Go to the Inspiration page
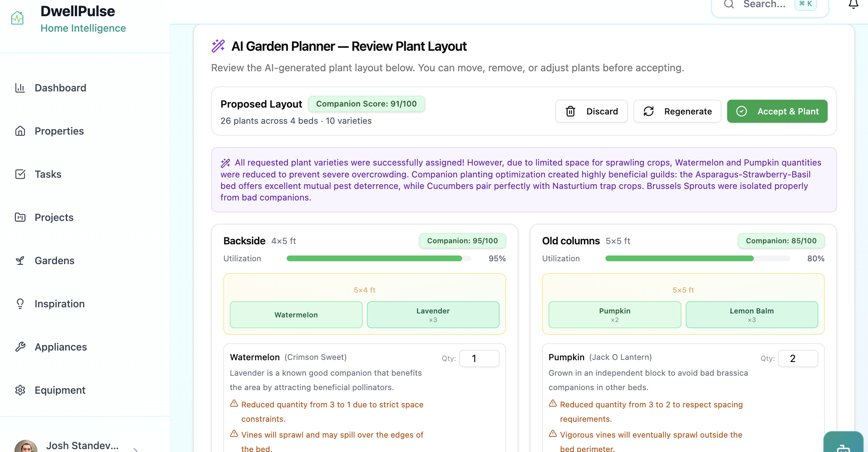The width and height of the screenshot is (868, 452). (59, 304)
